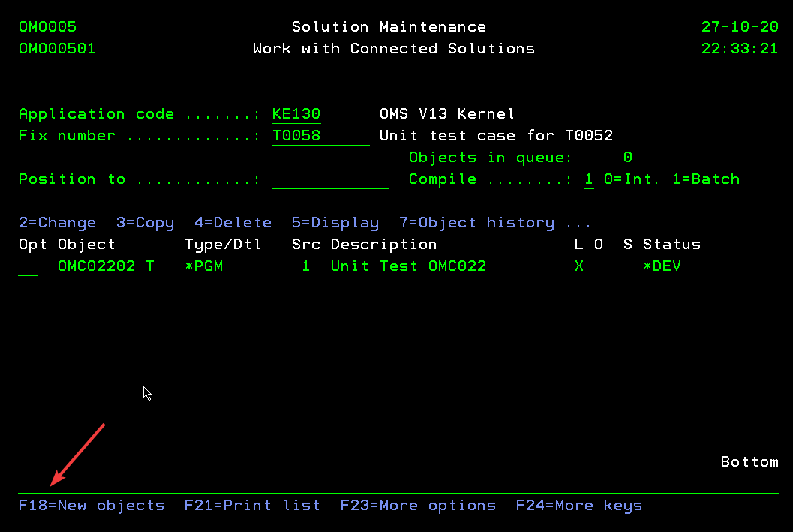Click the Opt field beside OMC02202_T
Viewport: 793px width, 532px height.
28,266
